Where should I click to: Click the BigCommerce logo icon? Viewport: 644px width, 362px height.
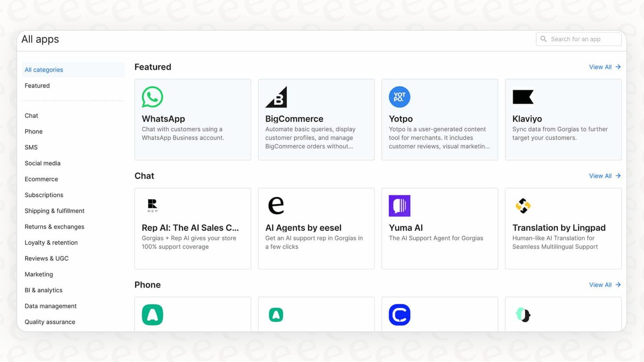(x=277, y=97)
